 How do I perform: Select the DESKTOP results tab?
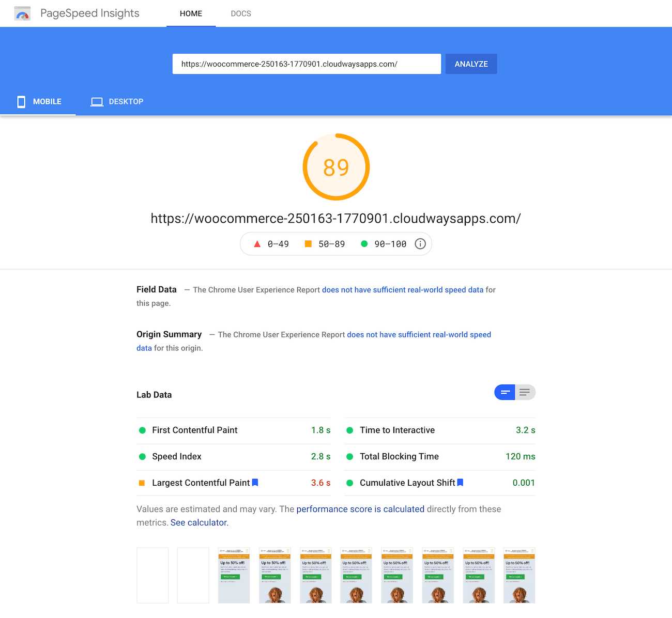[x=117, y=102]
